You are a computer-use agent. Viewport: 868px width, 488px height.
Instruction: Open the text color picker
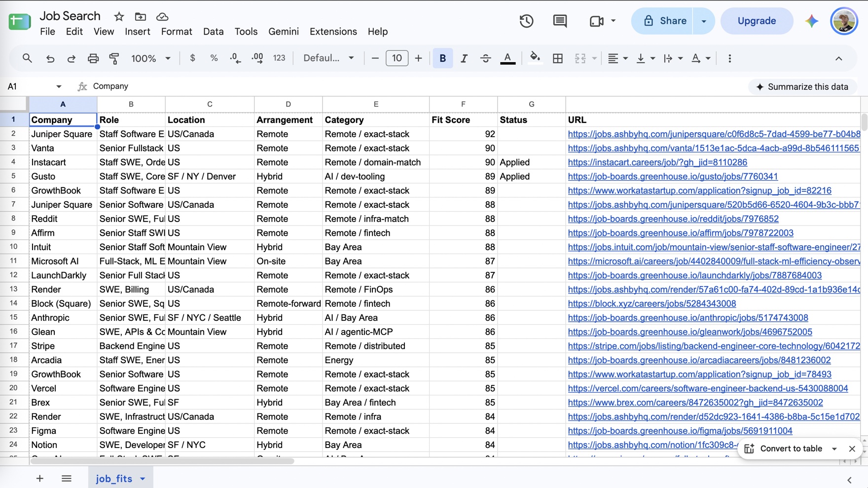pyautogui.click(x=507, y=58)
